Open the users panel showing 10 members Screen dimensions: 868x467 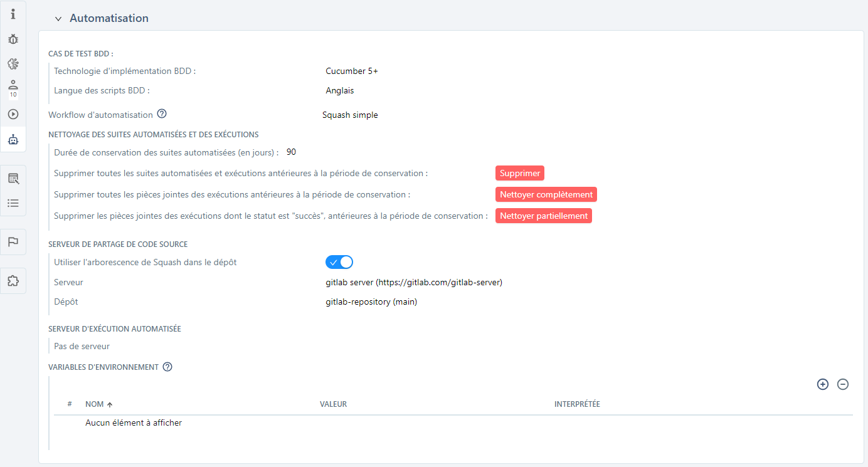coord(13,88)
